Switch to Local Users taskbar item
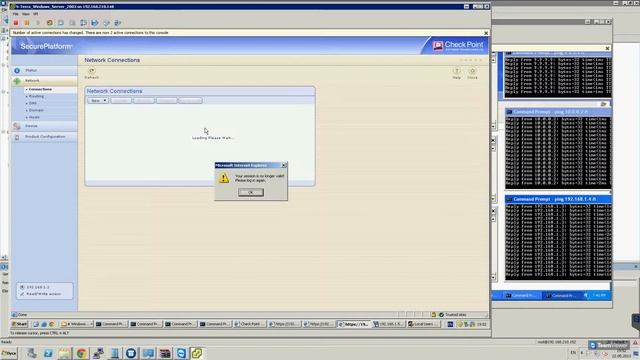The height and width of the screenshot is (360, 640). 423,324
